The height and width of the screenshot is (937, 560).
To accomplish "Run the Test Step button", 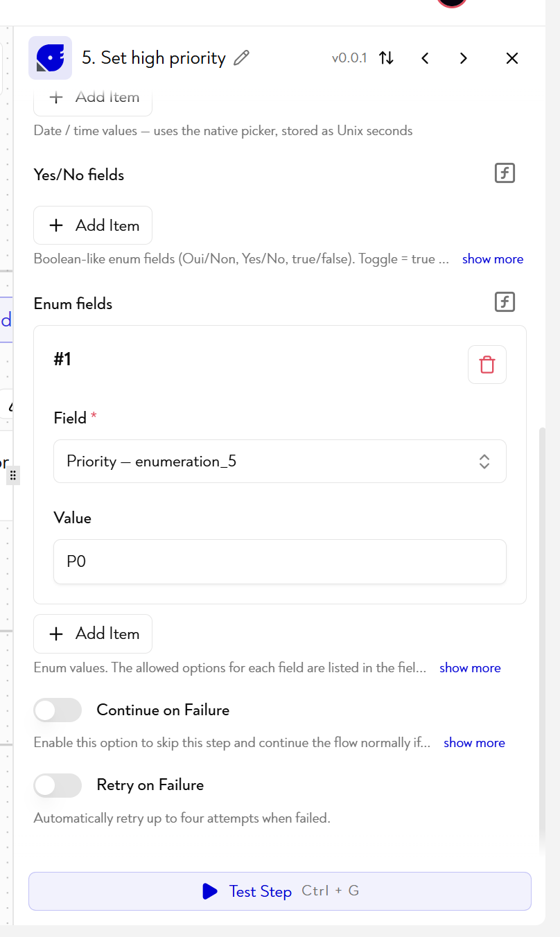I will (x=280, y=891).
